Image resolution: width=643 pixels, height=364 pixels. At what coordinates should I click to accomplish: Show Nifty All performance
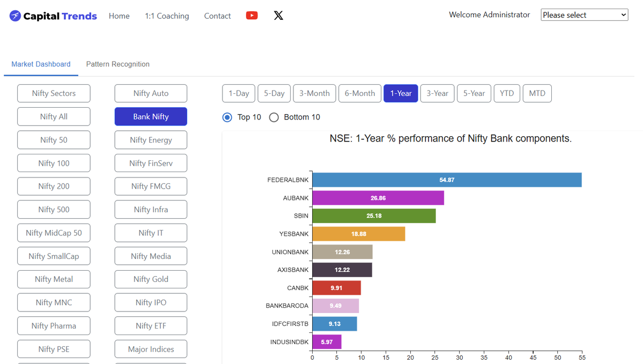pos(54,117)
